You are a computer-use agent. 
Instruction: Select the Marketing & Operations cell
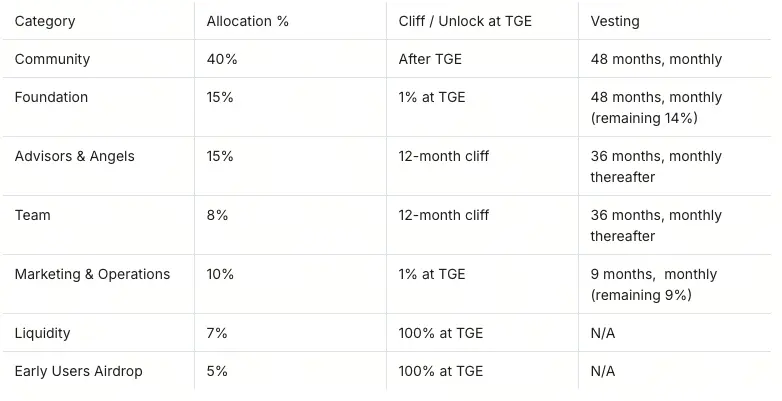click(x=92, y=274)
